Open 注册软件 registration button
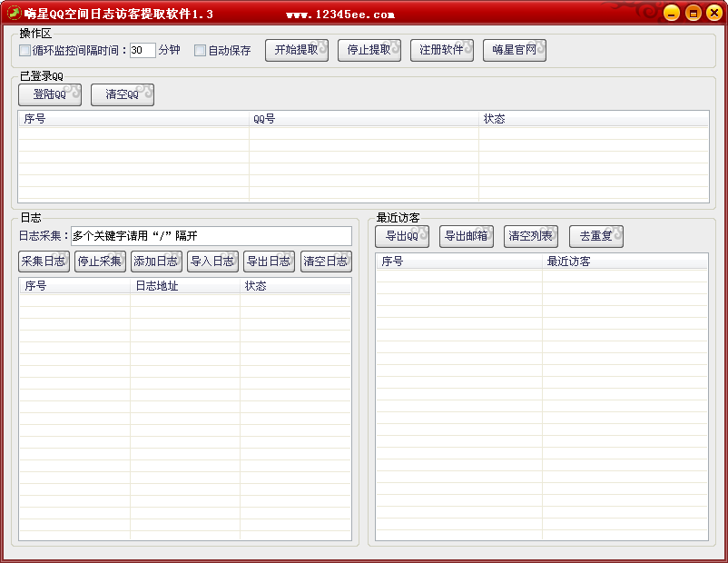The image size is (728, 563). 442,50
